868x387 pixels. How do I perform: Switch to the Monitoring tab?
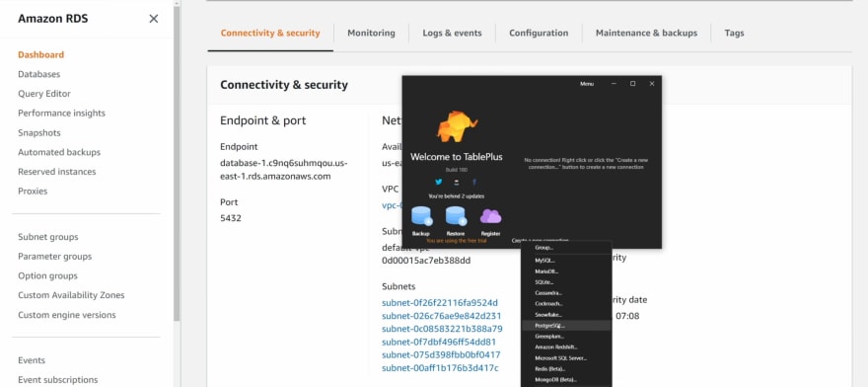(371, 34)
